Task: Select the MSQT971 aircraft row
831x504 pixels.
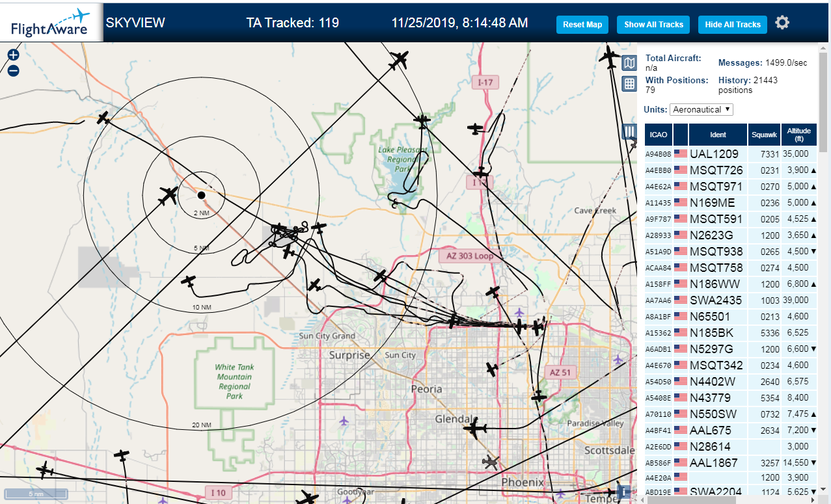Action: [731, 187]
